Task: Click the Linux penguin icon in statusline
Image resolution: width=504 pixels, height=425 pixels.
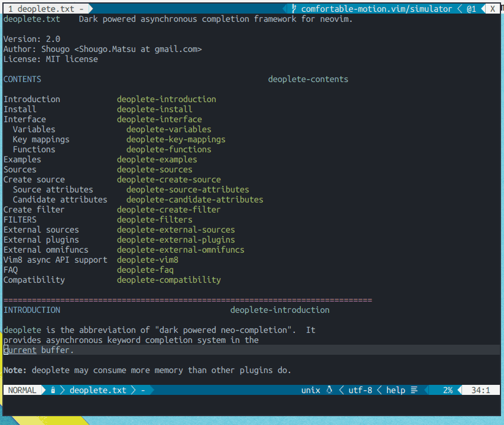Action: [x=329, y=390]
